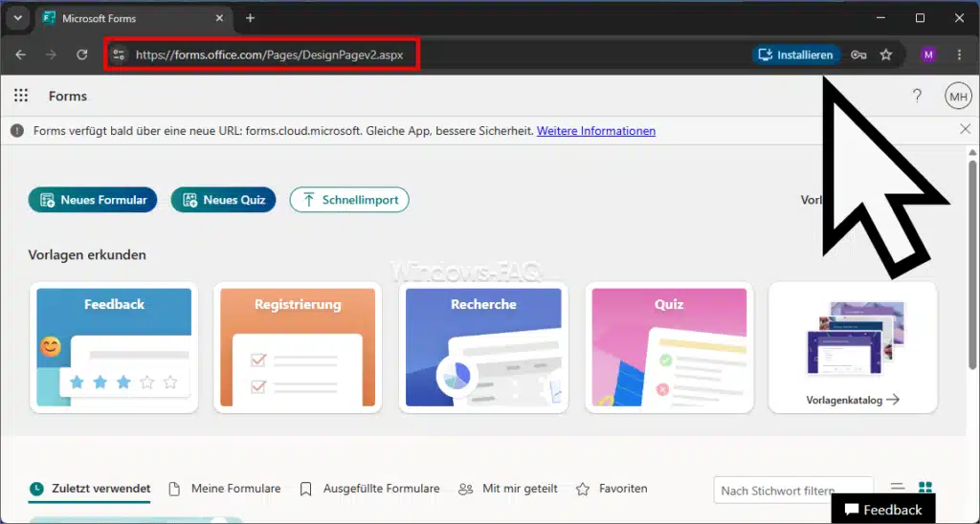This screenshot has height=524, width=980.
Task: Create a quiz with Neues Quiz
Action: 223,200
